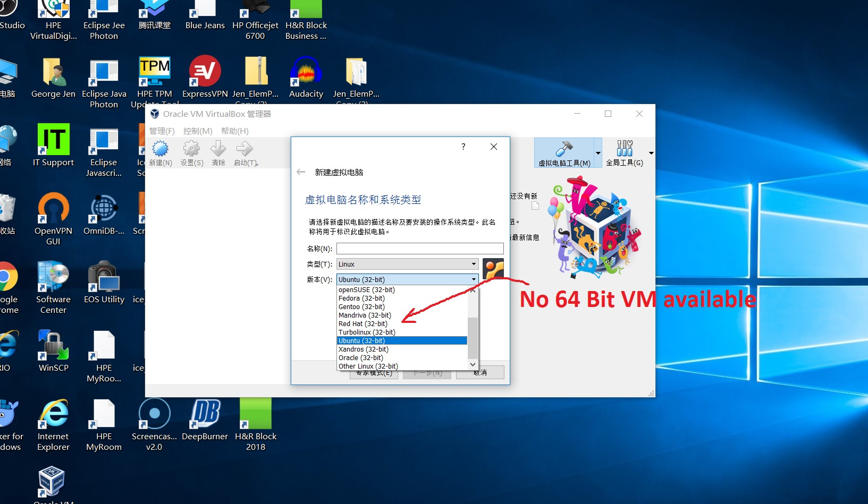Open IT Support desktop icon
The image size is (868, 504).
(53, 146)
